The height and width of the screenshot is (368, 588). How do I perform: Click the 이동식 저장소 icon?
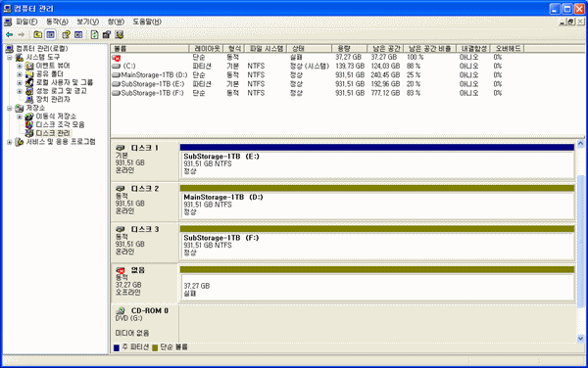click(29, 116)
